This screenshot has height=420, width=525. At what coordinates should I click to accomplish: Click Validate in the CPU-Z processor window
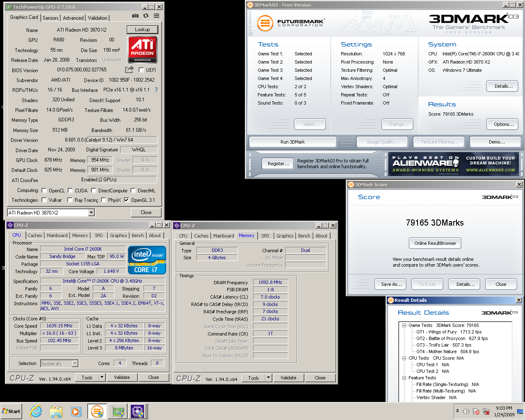tap(122, 377)
